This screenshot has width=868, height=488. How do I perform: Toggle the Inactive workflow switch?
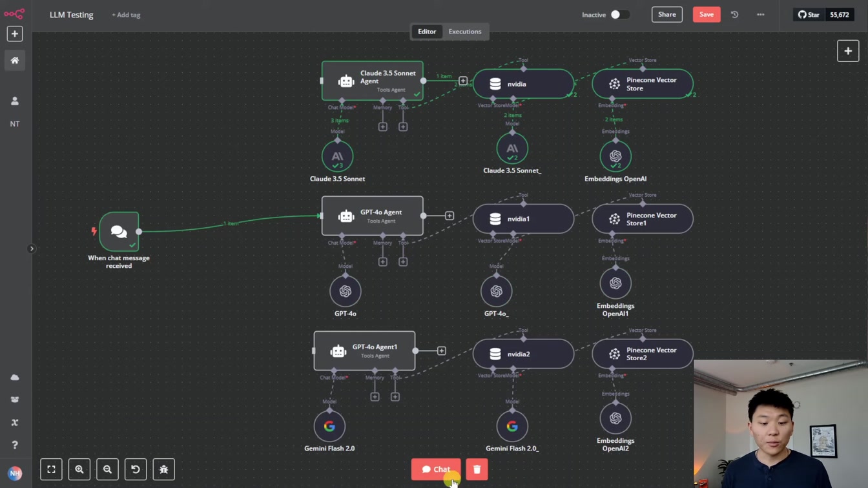tap(619, 14)
